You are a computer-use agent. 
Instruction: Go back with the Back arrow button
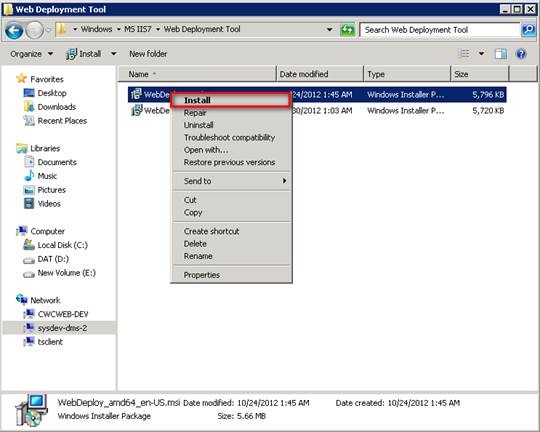click(14, 30)
